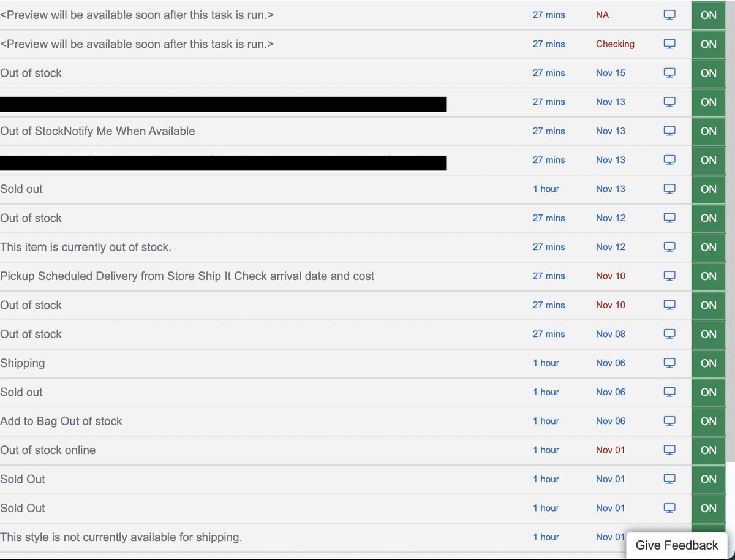This screenshot has height=560, width=735.
Task: Toggle ON switch for Out of stock Nov 12
Action: tap(709, 218)
